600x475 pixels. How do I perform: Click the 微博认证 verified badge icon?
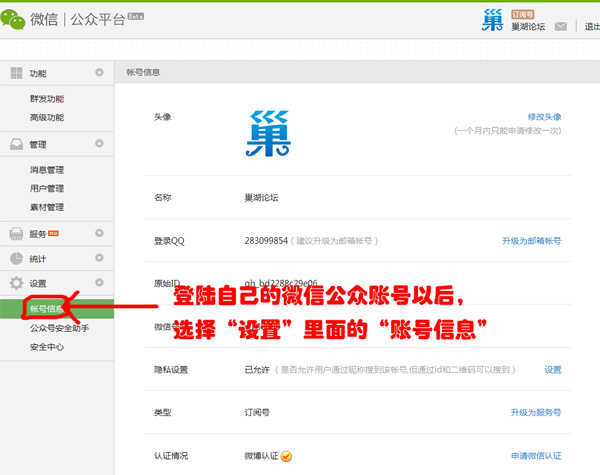[286, 456]
